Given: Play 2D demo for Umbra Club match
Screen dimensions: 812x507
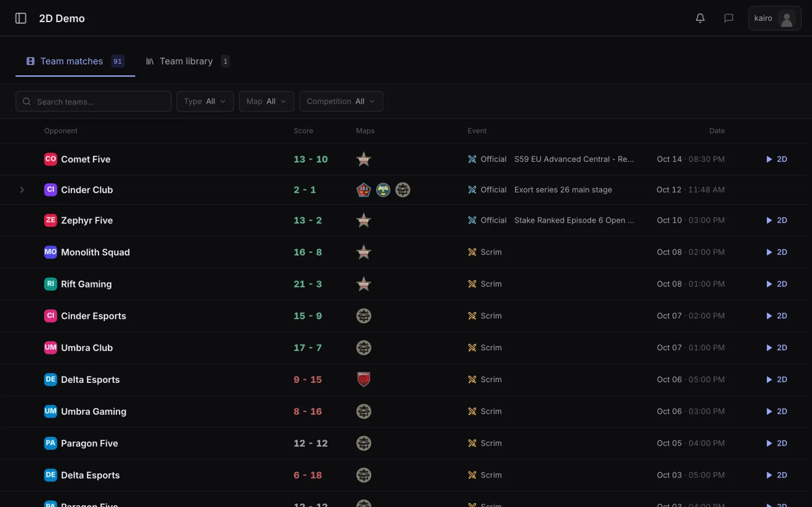Looking at the screenshot, I should tap(777, 348).
